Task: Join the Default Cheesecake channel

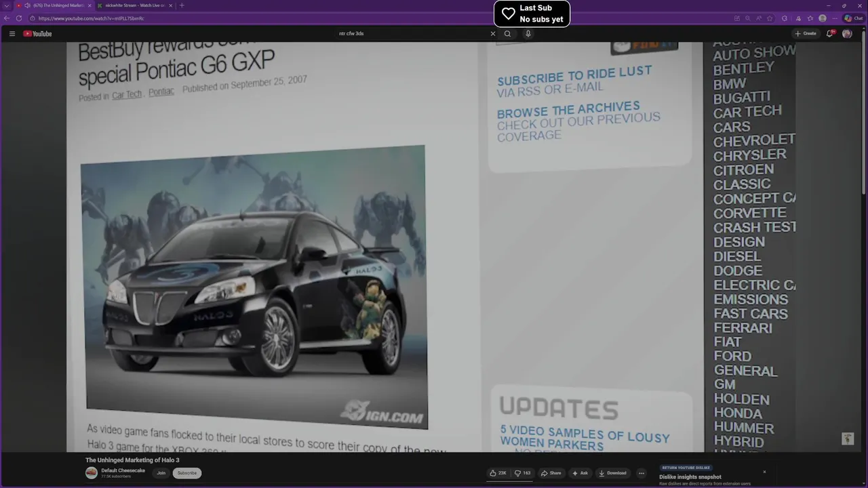Action: [161, 473]
